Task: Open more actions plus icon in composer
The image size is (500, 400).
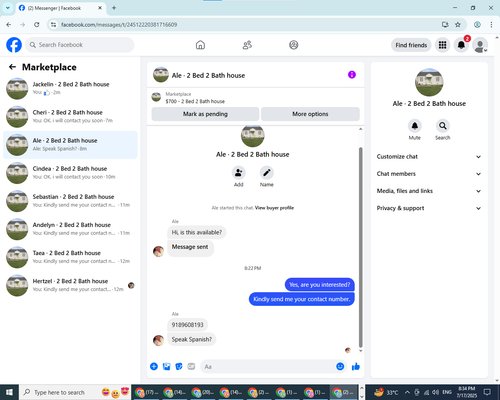Action: click(x=154, y=366)
